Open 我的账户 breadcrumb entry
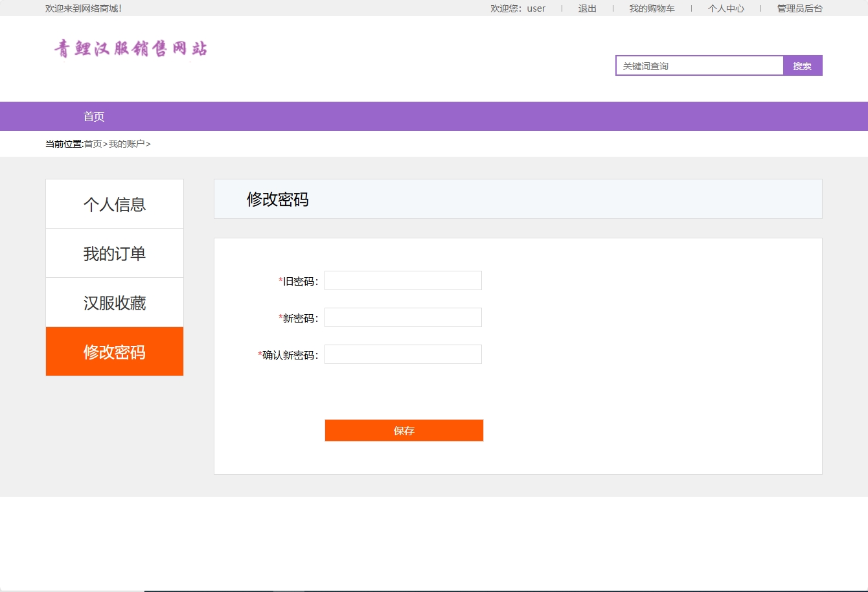Image resolution: width=868 pixels, height=592 pixels. (126, 144)
